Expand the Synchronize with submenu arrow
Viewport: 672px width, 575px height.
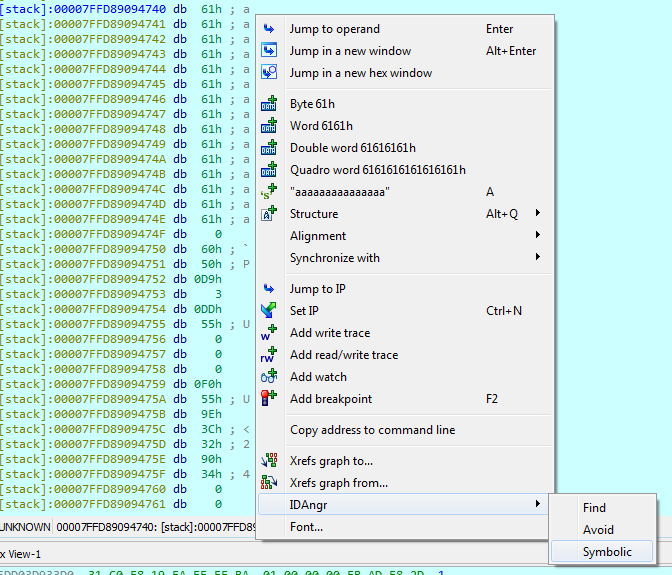[x=537, y=257]
